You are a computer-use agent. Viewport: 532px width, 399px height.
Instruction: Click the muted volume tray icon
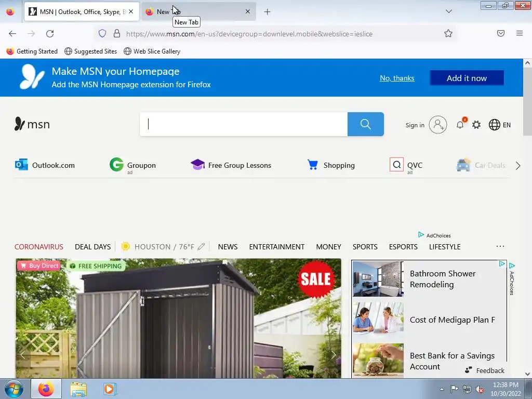tap(480, 389)
